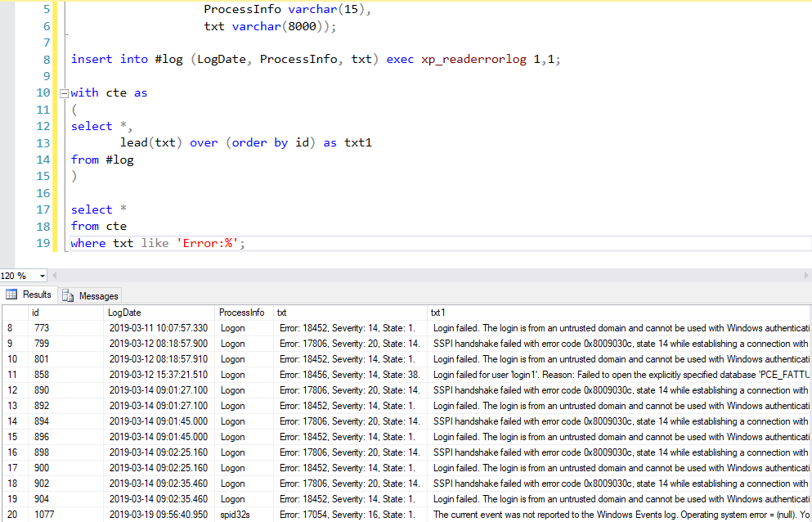Select LogDate cell 2019-03-12 15:37:21.510

pos(158,375)
